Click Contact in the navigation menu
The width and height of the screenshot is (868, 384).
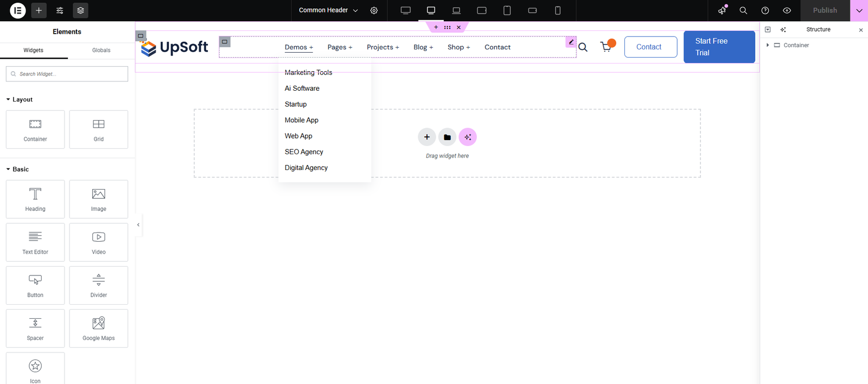[497, 47]
